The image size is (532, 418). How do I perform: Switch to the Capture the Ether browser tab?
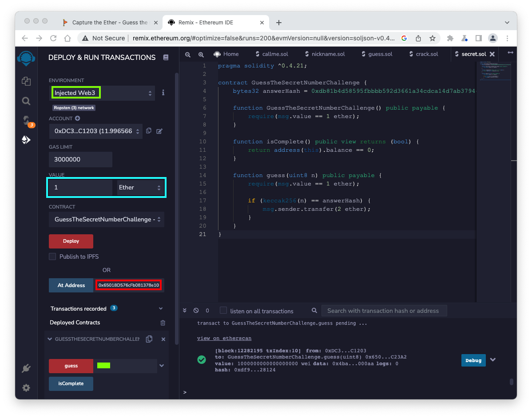(x=109, y=22)
